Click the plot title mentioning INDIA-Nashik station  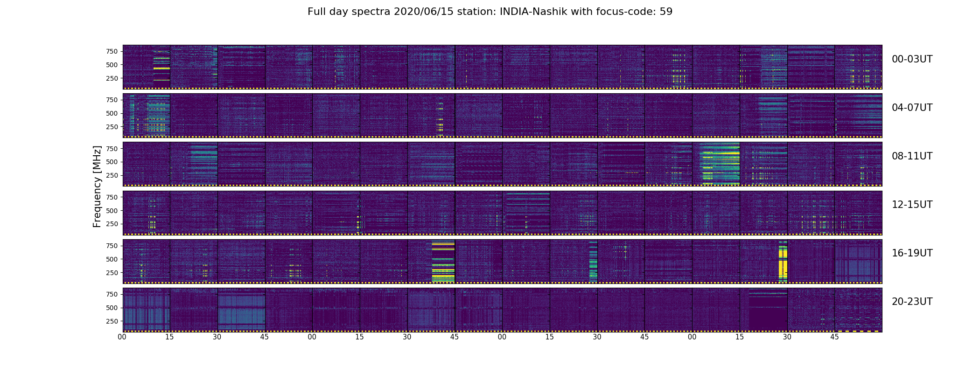[x=490, y=12]
